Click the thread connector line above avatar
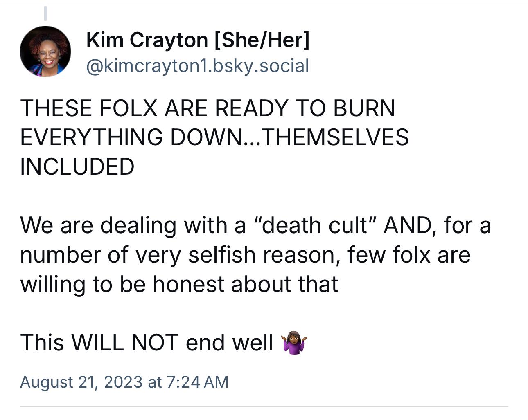 45,13
